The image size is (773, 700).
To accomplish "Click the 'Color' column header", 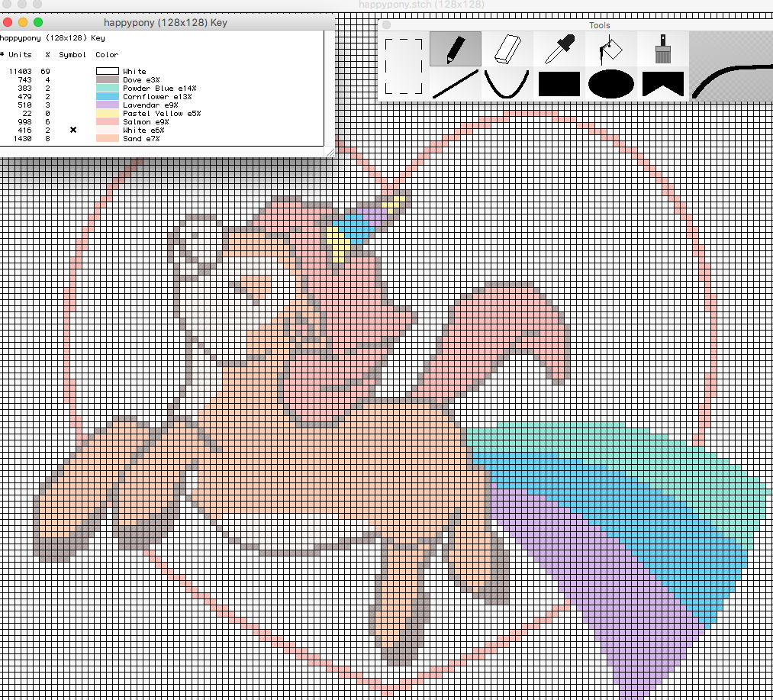I will [107, 55].
